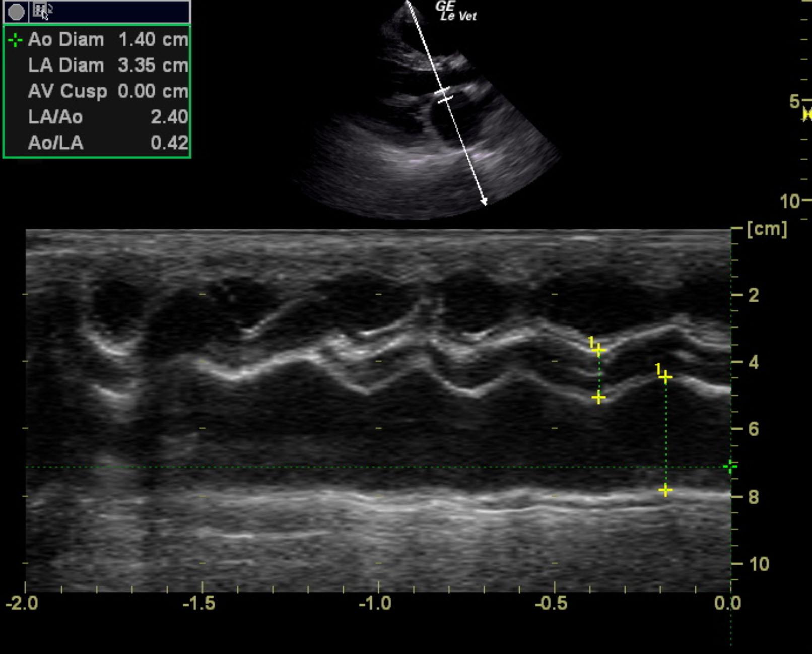Click the bottom aortic diameter caliper cross
Image resolution: width=812 pixels, height=654 pixels.
(598, 398)
